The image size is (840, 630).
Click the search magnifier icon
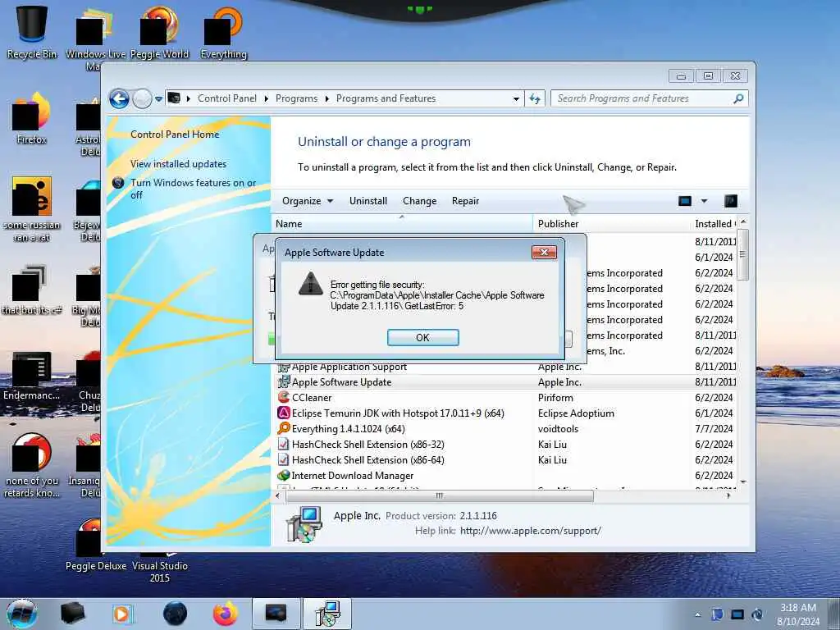(738, 98)
